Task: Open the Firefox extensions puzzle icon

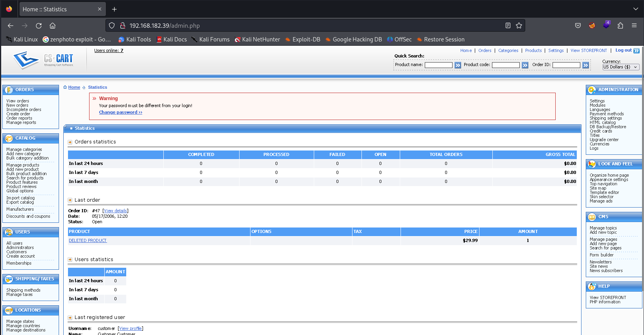Action: (620, 25)
